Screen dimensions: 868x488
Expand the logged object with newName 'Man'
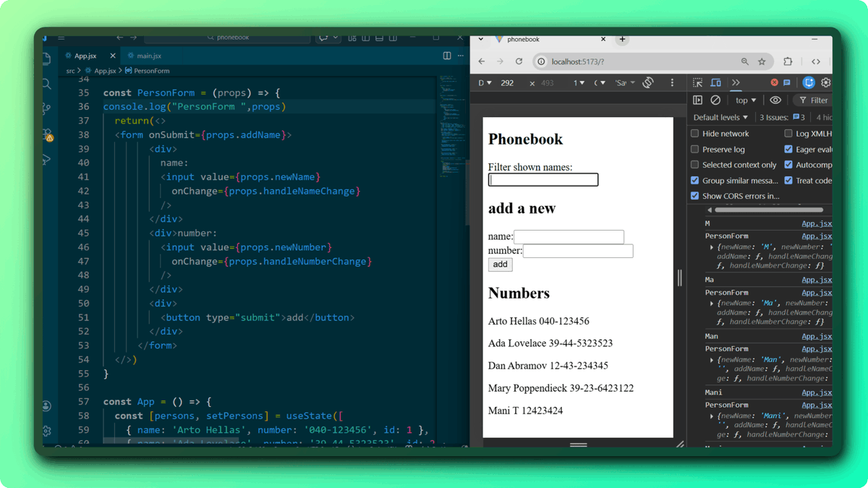[712, 359]
